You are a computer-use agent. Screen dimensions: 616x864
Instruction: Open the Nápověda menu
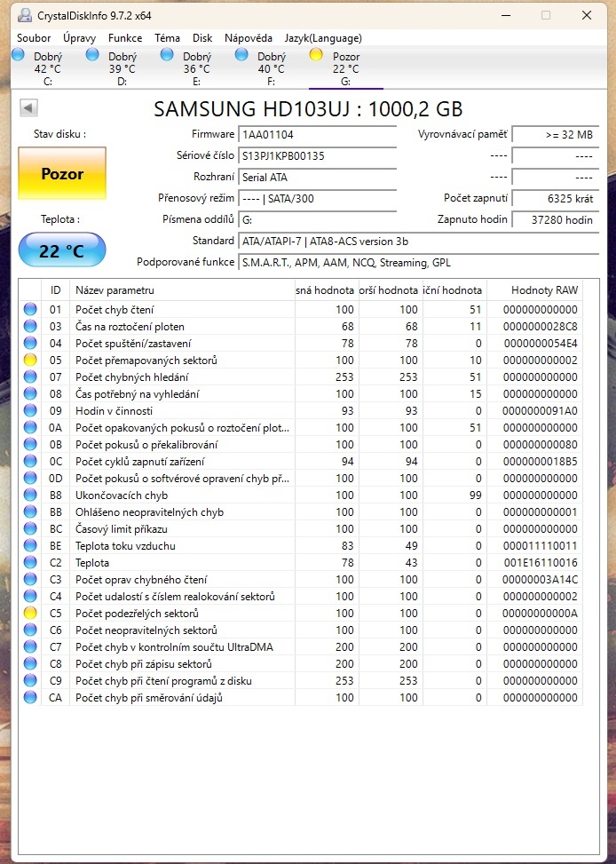coord(248,38)
